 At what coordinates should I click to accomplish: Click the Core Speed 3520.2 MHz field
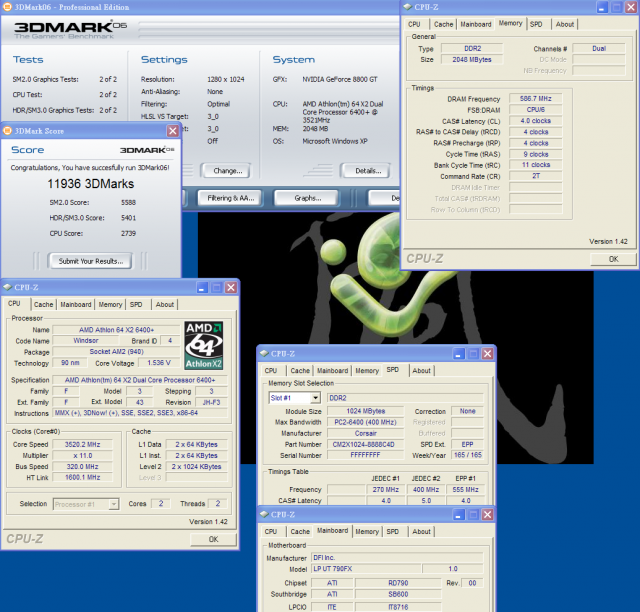point(82,444)
